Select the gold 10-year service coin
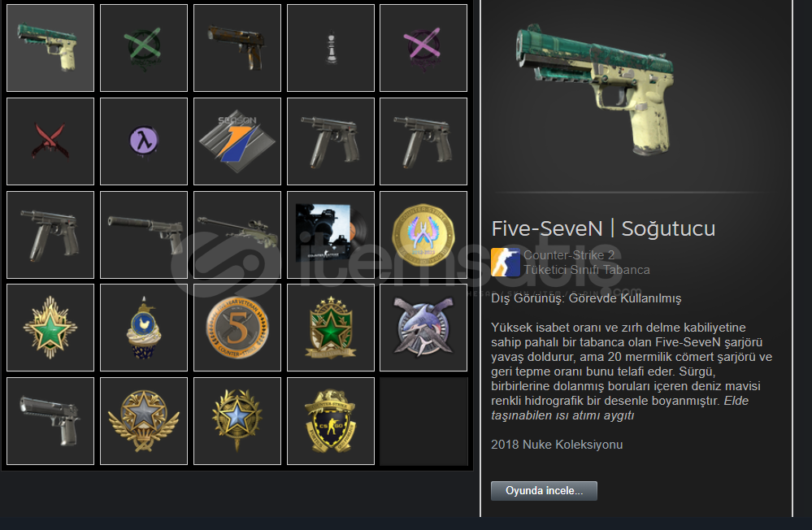Screen dimensions: 812x530 (423, 234)
